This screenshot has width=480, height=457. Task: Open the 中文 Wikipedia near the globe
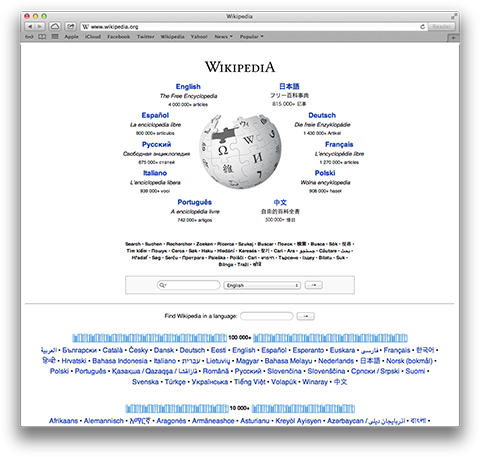[280, 202]
